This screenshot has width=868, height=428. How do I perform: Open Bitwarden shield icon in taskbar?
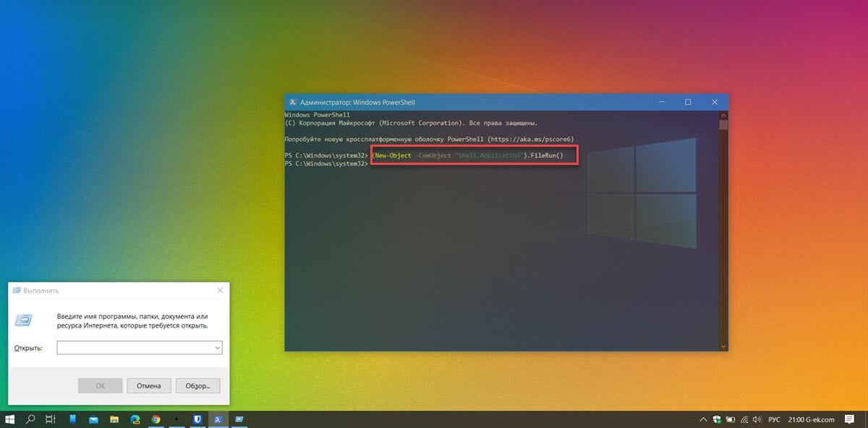click(197, 419)
